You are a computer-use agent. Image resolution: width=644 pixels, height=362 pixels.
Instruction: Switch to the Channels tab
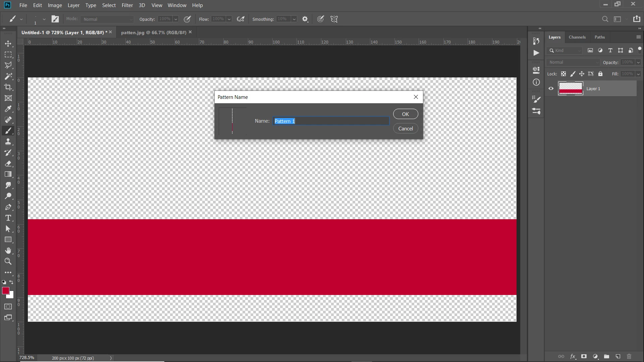click(x=577, y=37)
